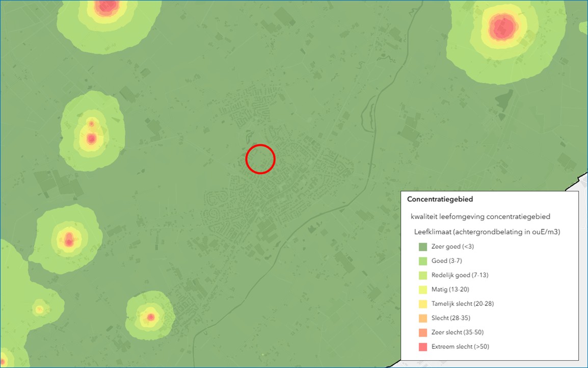This screenshot has height=368, width=588.
Task: Select the 'Goed (3-7)' legend label
Action: [447, 261]
